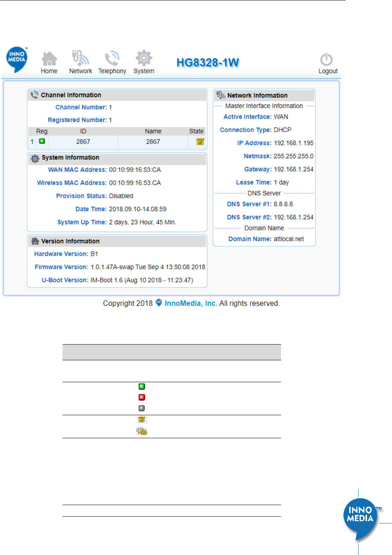The height and width of the screenshot is (555, 392).
Task: Click the green square legend icon
Action: point(142,386)
